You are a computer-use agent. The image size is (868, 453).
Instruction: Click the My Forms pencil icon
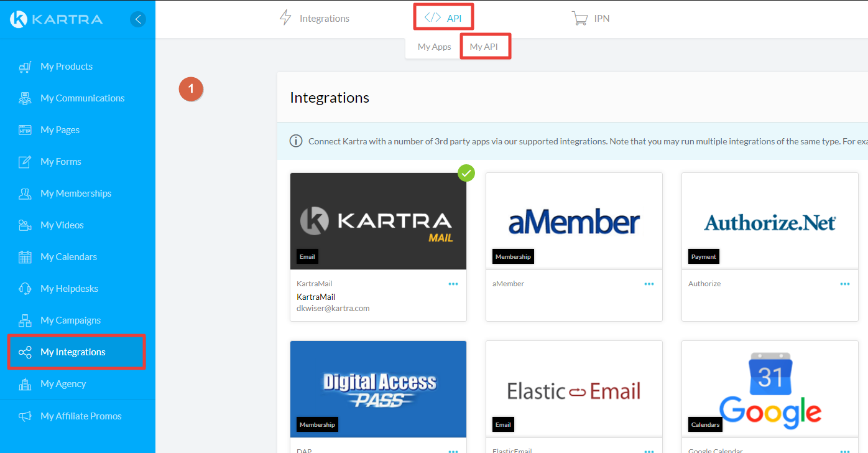(25, 162)
